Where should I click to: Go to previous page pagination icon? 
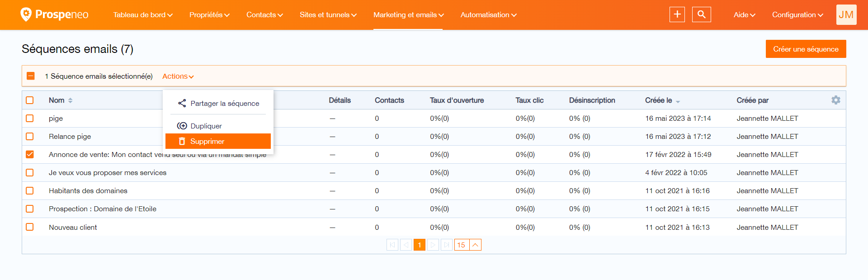click(x=406, y=245)
